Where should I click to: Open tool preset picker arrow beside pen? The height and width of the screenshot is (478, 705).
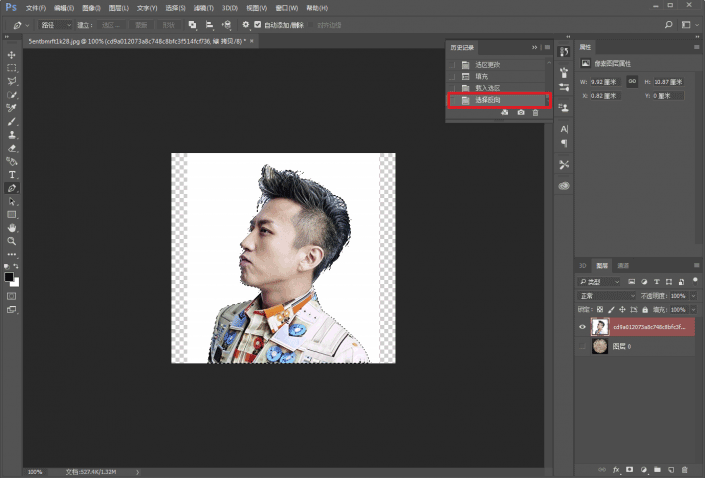click(27, 25)
